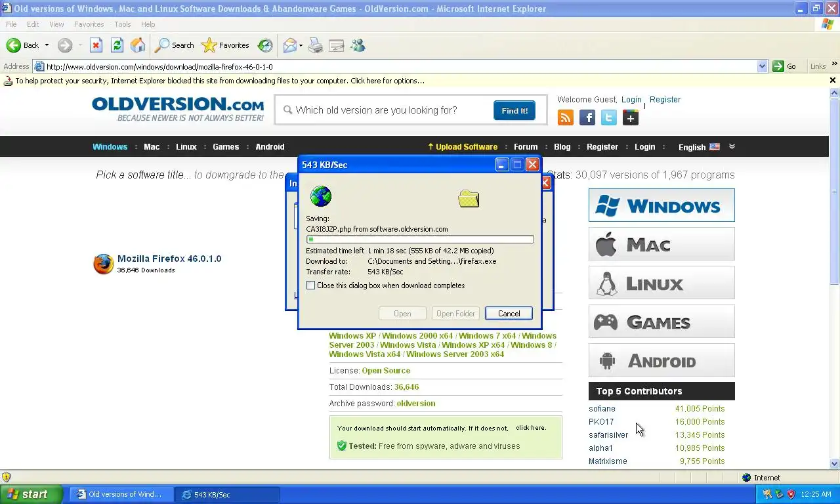Click the Register link beside Welcome Guest
The width and height of the screenshot is (840, 504).
coord(665,100)
